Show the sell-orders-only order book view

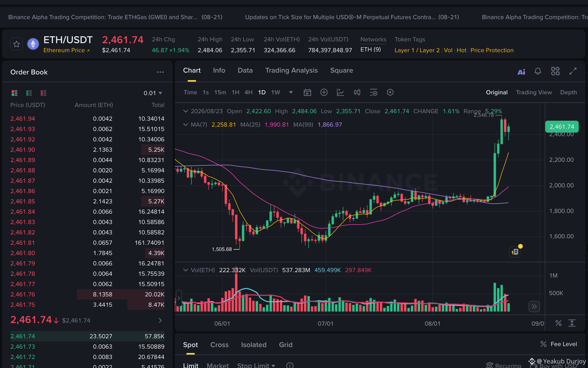pyautogui.click(x=43, y=93)
